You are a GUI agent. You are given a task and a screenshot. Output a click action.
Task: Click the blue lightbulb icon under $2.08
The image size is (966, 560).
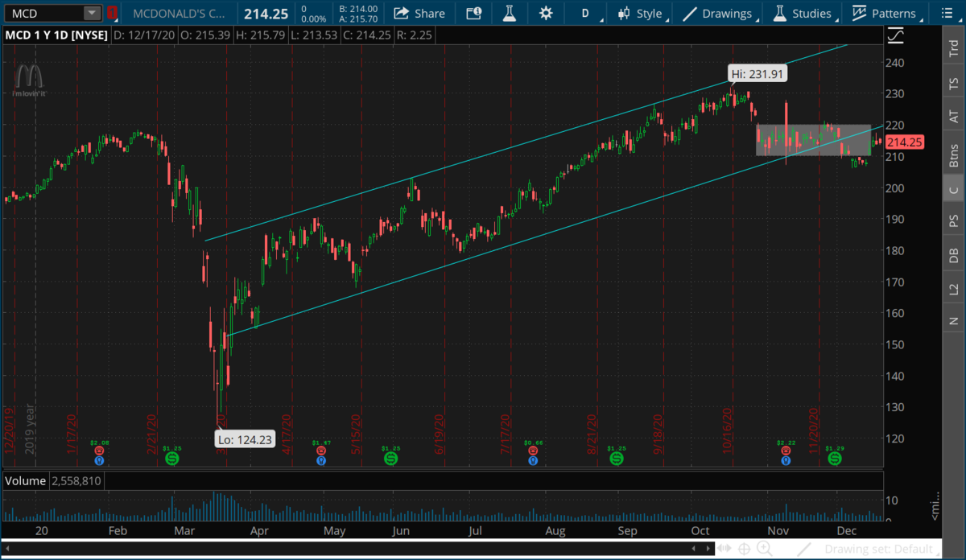tap(99, 461)
